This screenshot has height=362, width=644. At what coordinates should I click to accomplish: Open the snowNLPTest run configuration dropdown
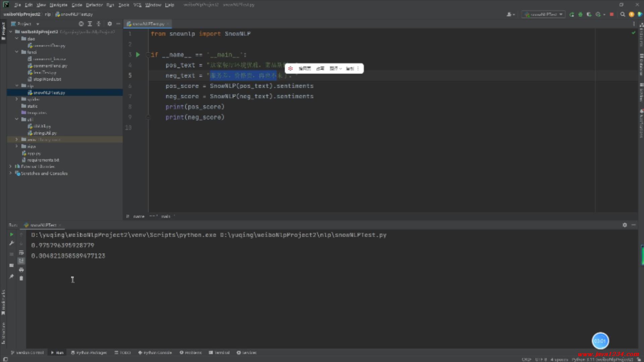tap(543, 14)
